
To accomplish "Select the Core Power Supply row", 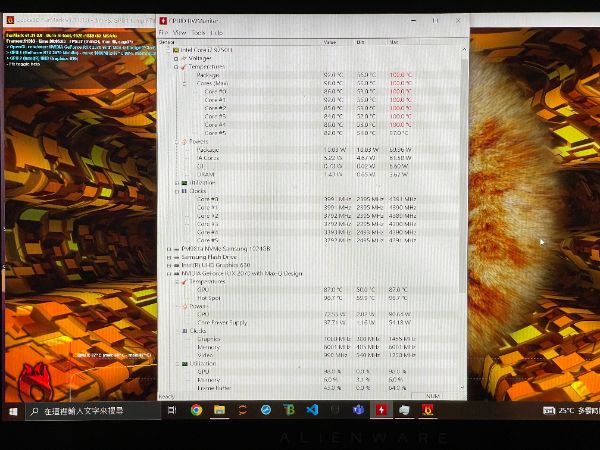I will pyautogui.click(x=308, y=323).
